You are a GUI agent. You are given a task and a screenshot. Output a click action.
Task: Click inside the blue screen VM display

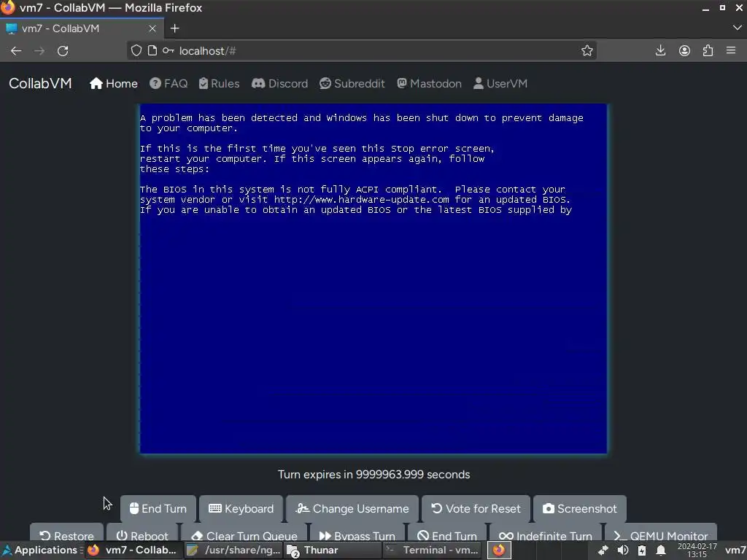(373, 279)
